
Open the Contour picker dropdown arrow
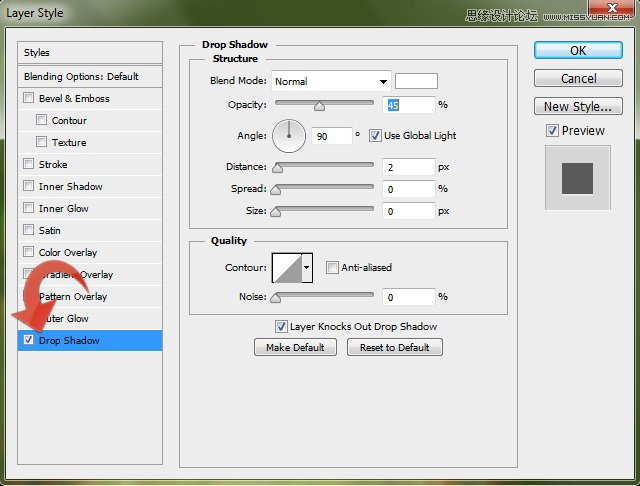tap(307, 268)
